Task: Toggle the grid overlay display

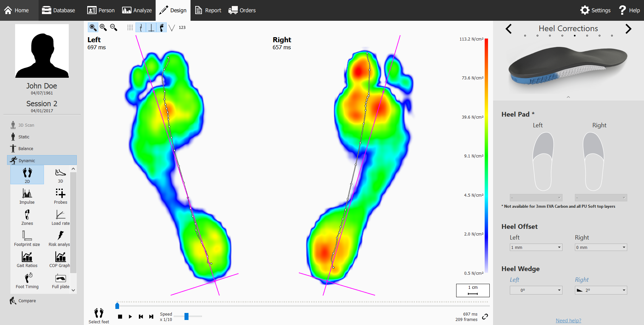Action: (130, 27)
